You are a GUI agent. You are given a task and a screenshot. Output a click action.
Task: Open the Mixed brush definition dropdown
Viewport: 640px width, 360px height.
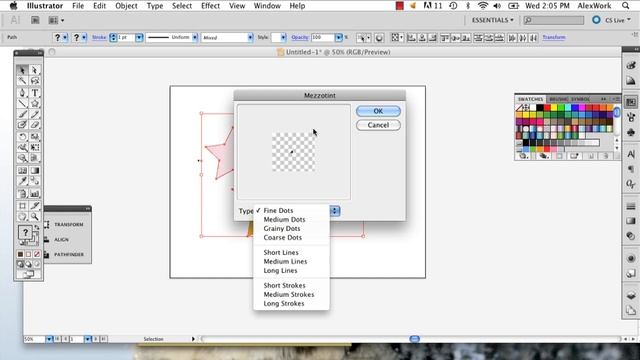point(250,38)
